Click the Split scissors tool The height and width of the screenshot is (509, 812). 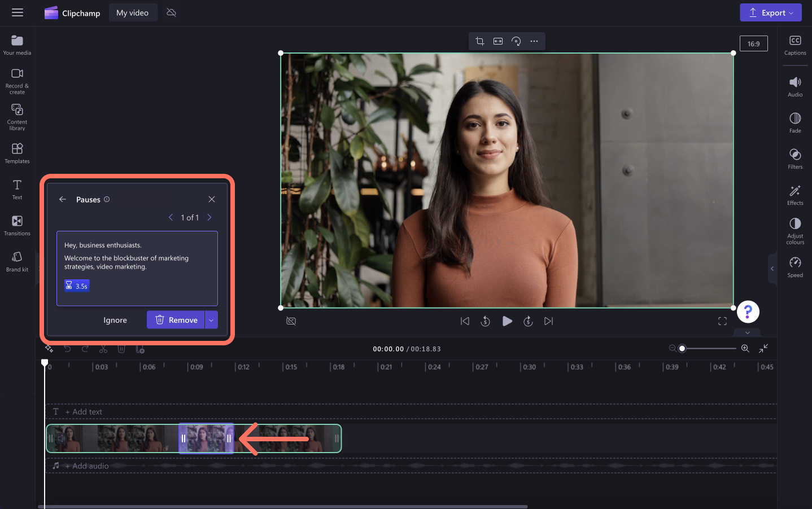(103, 349)
